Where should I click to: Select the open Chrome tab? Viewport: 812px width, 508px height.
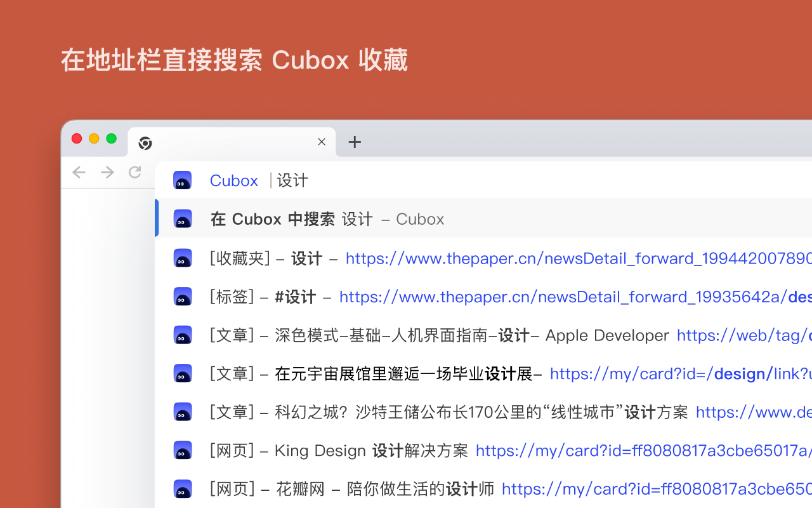[232, 142]
